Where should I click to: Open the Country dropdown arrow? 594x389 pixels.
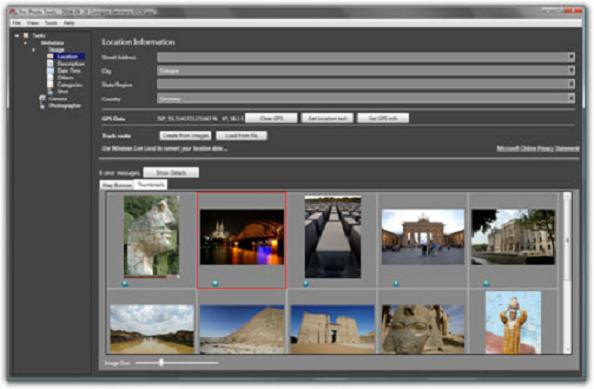coord(571,98)
